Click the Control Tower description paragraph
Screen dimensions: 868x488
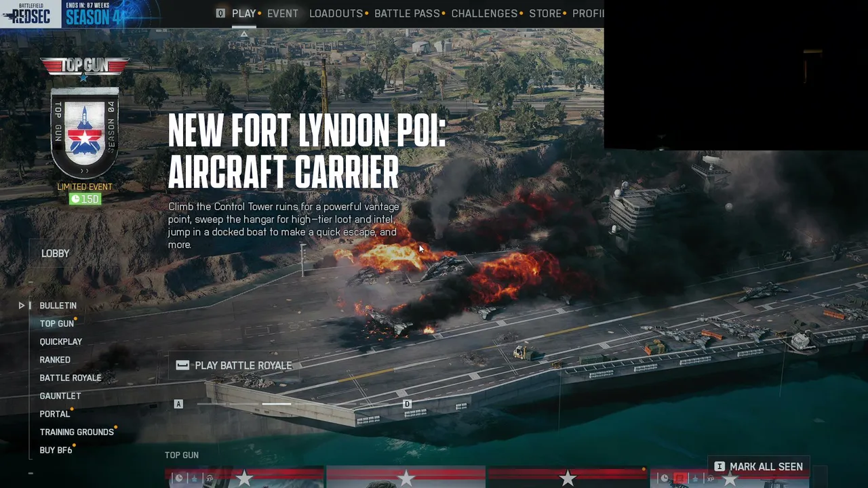click(x=284, y=226)
